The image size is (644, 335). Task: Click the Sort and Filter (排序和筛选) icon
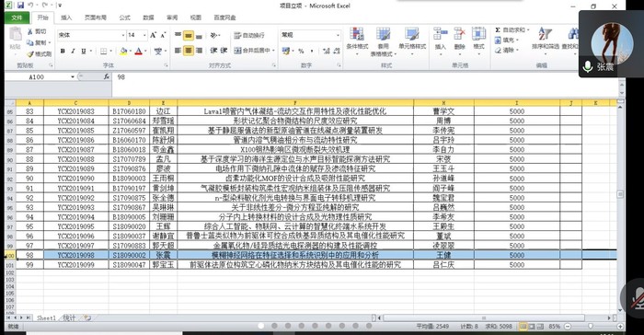545,34
